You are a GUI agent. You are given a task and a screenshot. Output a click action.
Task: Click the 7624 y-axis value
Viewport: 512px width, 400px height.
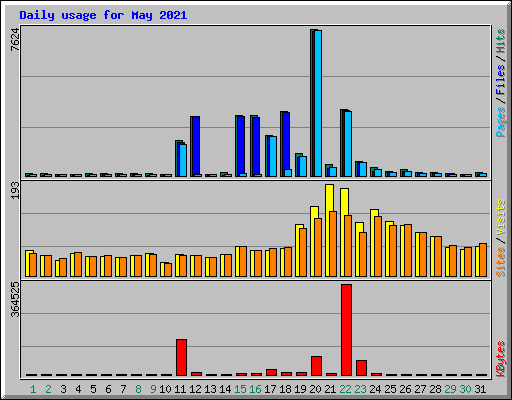coord(15,40)
